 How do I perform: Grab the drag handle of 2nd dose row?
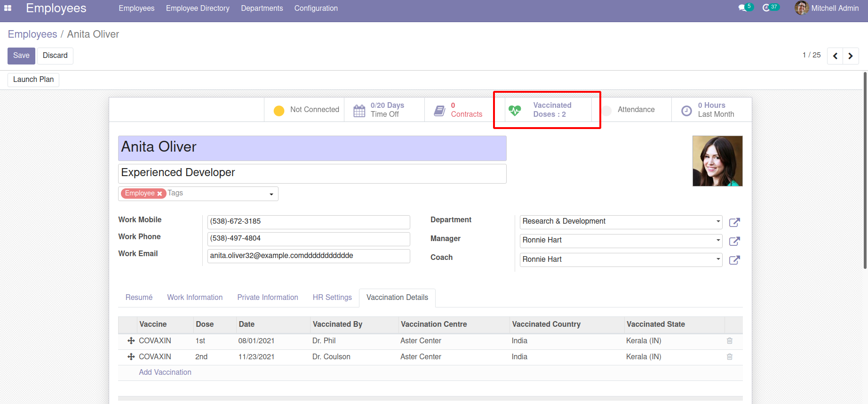[131, 357]
